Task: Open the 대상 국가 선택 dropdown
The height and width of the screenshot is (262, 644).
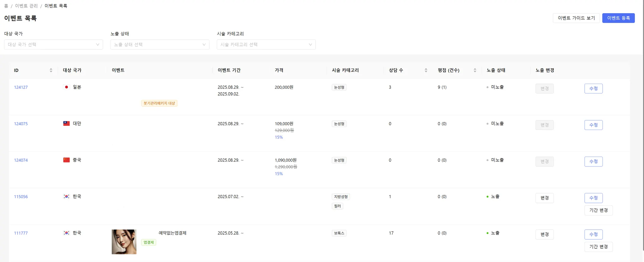Action: coord(53,44)
